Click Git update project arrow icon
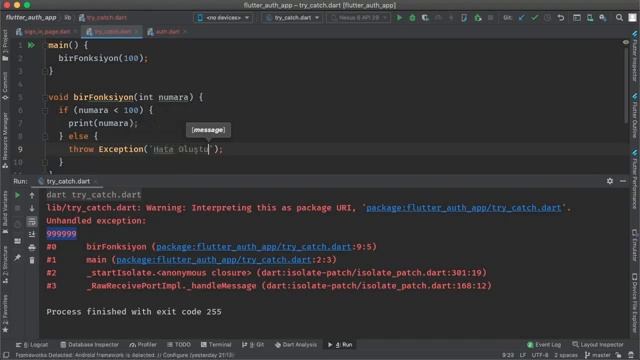 522,18
